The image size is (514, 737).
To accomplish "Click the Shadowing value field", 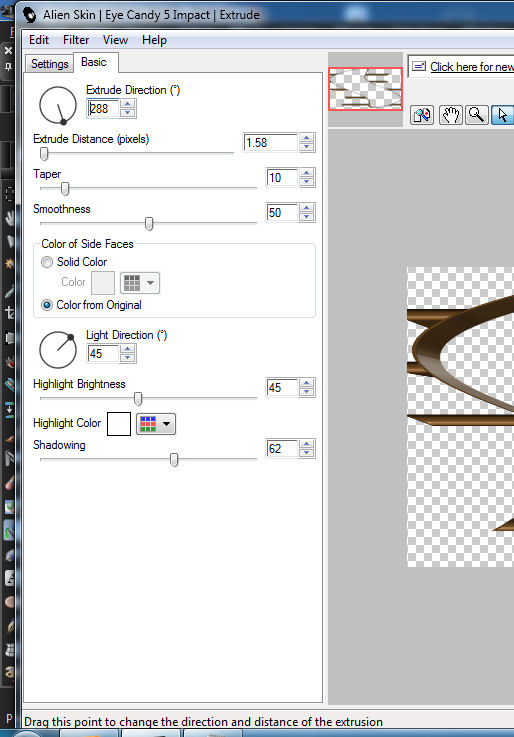I will [281, 448].
